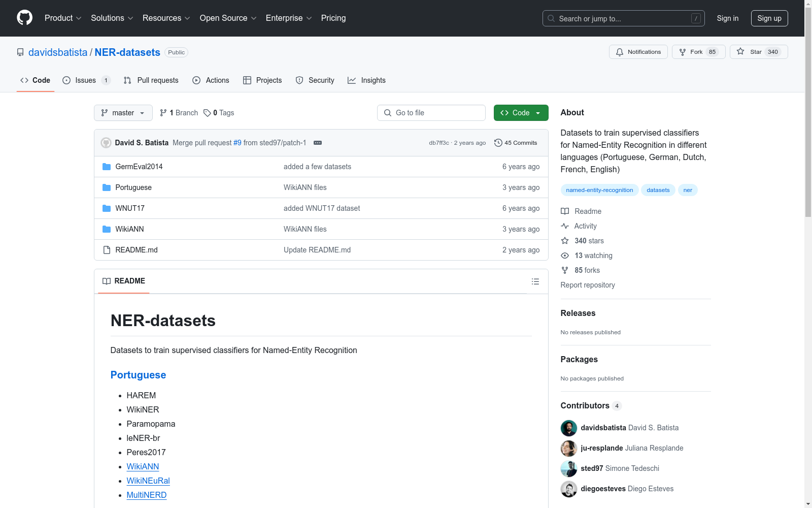View the 85 forks list
The height and width of the screenshot is (508, 812).
click(x=581, y=270)
